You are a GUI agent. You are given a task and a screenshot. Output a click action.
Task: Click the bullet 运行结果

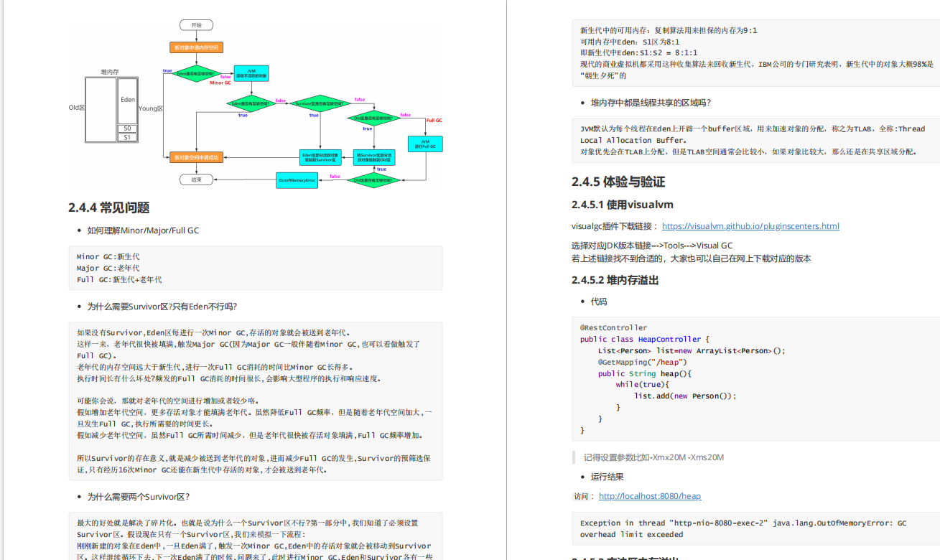pyautogui.click(x=608, y=477)
